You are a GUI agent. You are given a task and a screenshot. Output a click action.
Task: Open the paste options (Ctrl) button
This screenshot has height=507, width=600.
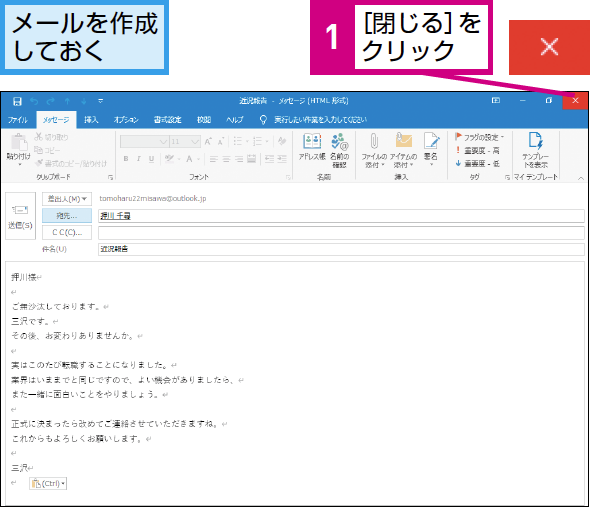[48, 484]
